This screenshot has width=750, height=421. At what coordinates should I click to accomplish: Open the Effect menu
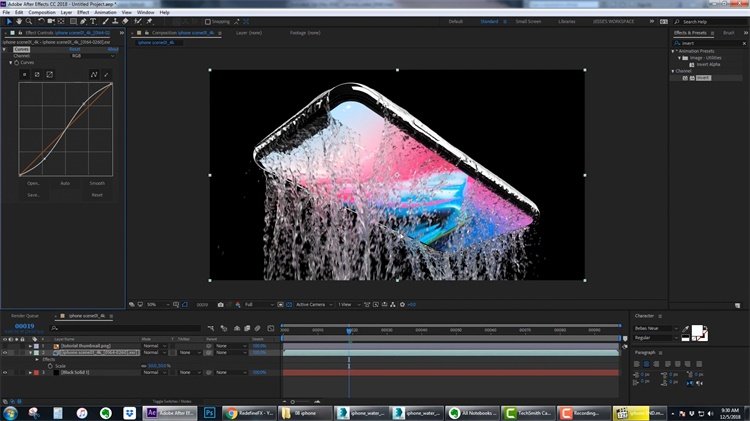tap(83, 12)
